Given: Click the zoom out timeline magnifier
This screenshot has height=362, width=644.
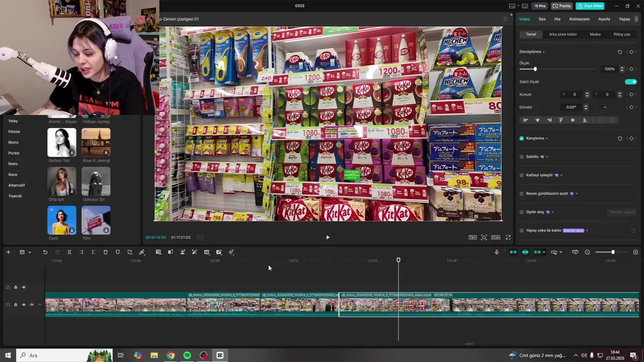Looking at the screenshot, I should (587, 252).
